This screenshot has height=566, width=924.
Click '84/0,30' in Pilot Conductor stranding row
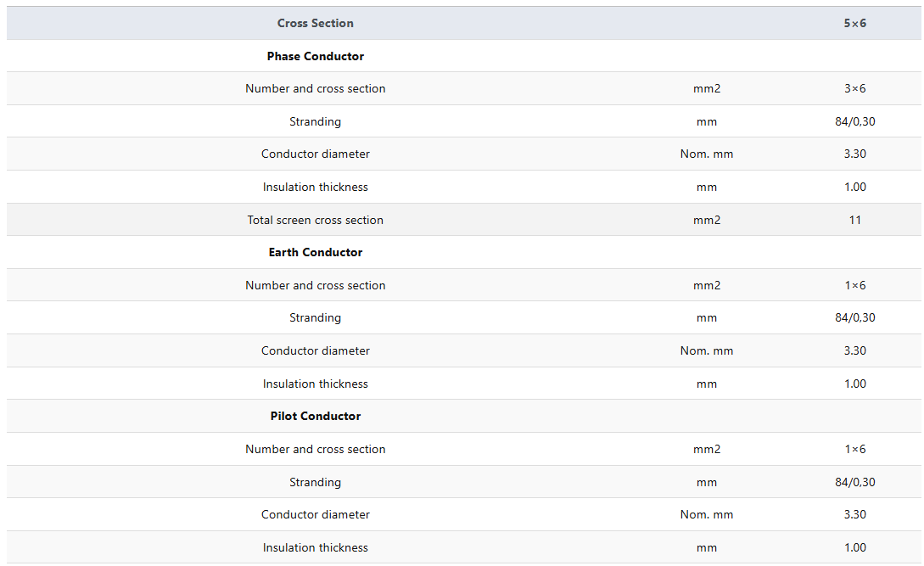tap(854, 482)
